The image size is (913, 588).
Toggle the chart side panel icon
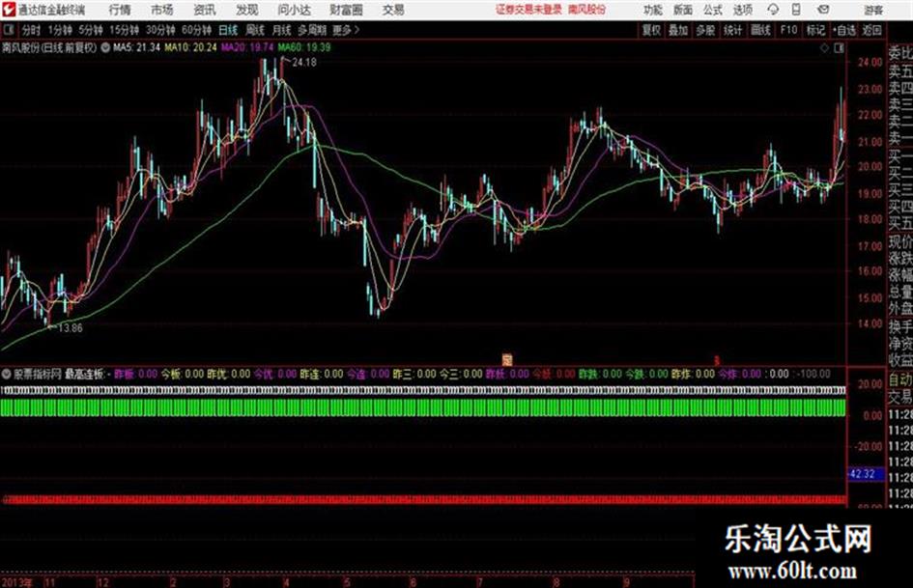click(x=839, y=48)
